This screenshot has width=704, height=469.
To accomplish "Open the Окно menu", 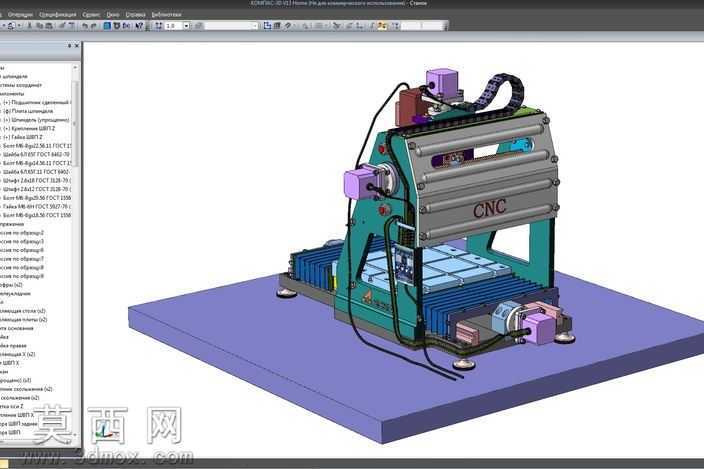I will click(113, 14).
